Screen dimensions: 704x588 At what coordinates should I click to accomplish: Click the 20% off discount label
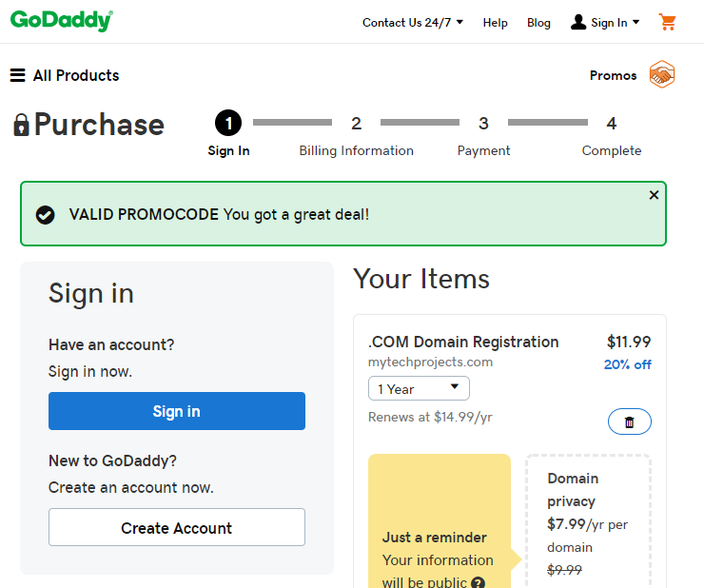point(627,364)
